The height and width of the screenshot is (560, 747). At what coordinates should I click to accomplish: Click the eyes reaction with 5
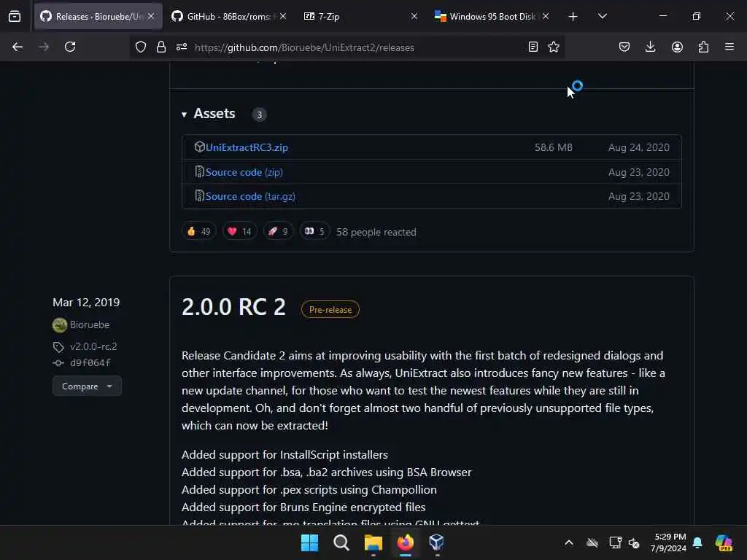314,231
